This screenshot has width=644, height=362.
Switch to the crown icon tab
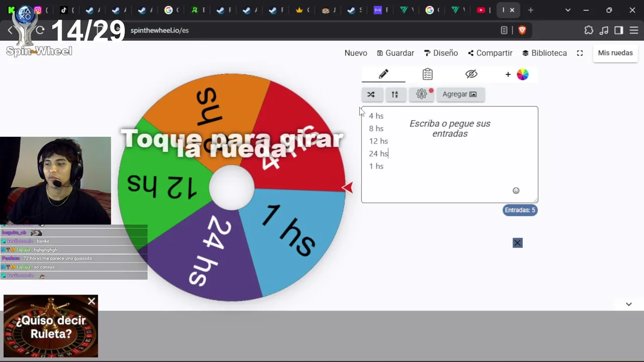299,10
